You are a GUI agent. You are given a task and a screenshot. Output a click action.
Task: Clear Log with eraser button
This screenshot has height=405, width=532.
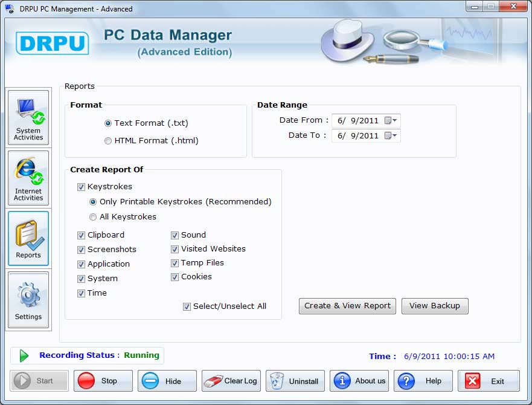pos(231,381)
